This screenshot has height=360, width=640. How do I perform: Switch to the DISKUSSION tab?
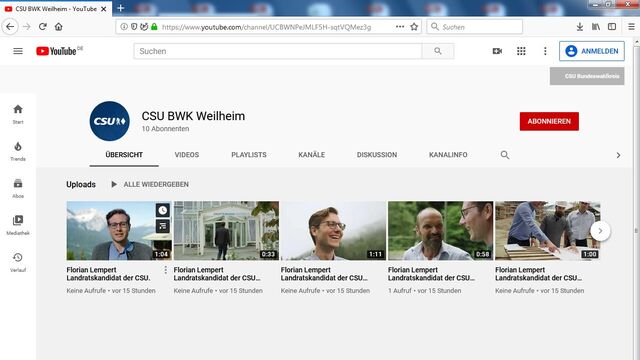tap(377, 155)
